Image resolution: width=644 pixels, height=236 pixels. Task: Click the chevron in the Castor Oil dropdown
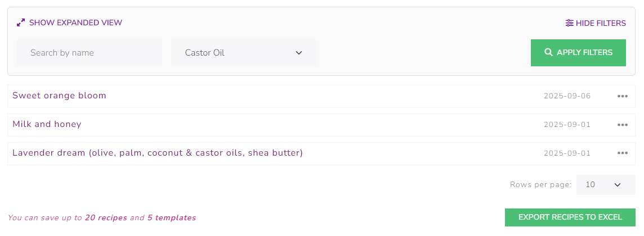point(299,53)
